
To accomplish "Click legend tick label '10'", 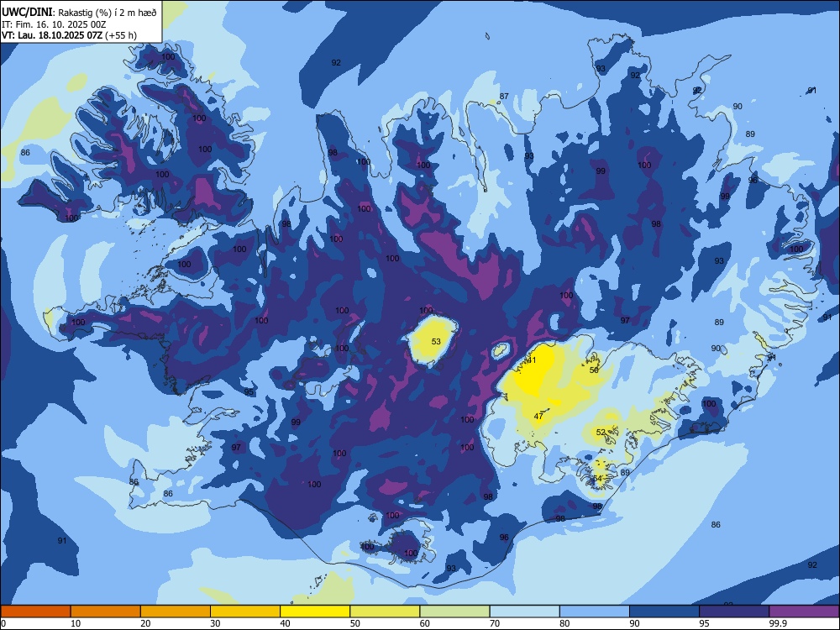I will coord(76,623).
